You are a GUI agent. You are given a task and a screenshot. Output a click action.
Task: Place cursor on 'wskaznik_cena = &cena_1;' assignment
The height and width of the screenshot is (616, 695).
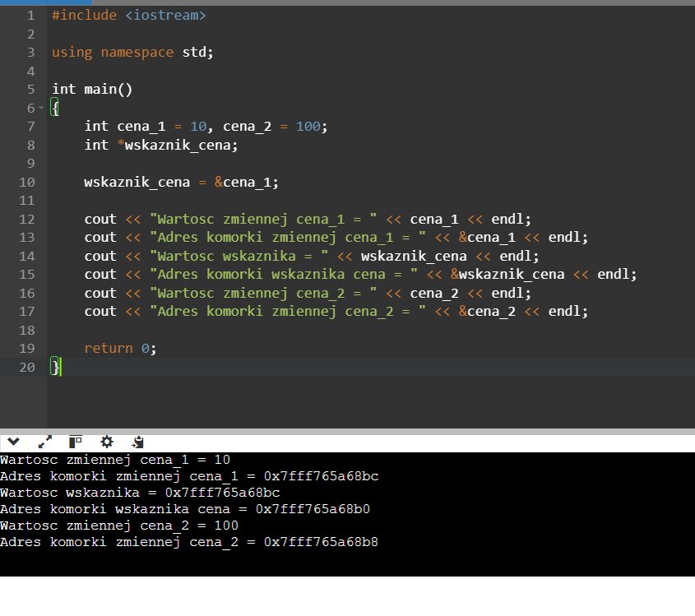[x=187, y=182]
